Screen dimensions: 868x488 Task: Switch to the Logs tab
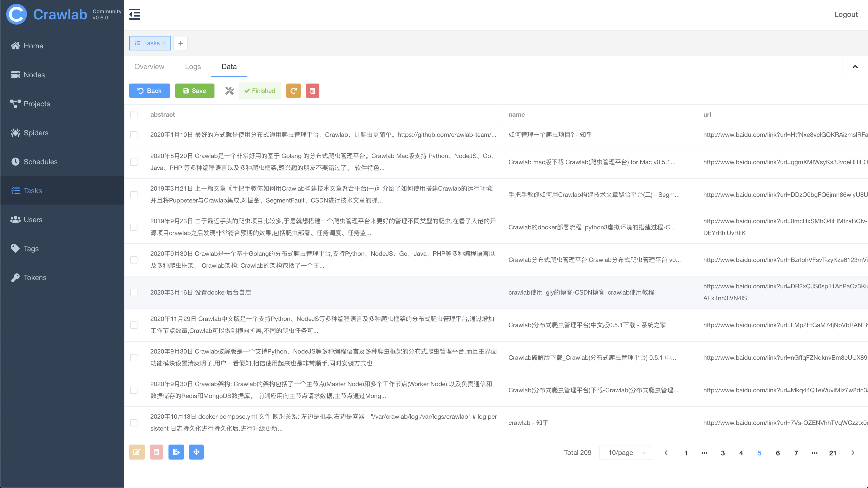tap(193, 66)
